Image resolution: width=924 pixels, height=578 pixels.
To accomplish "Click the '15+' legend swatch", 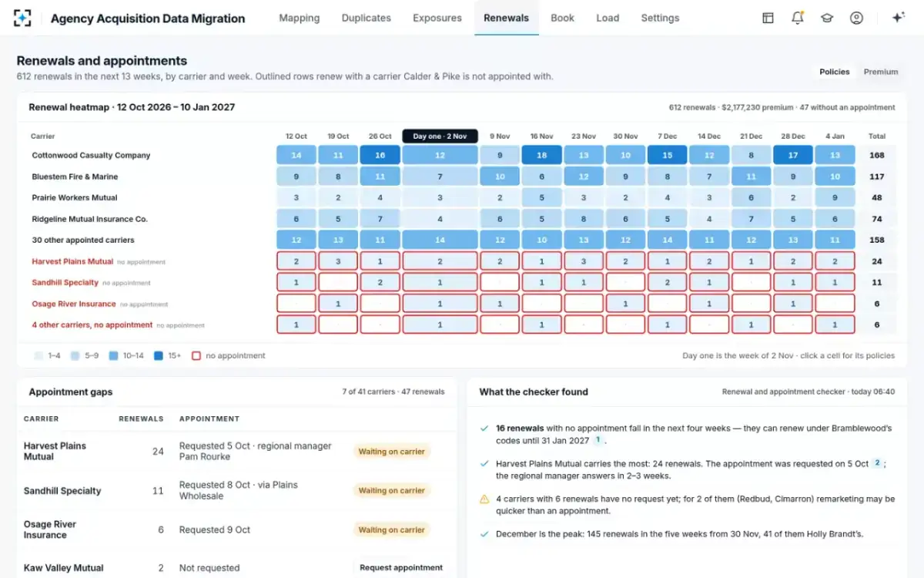I will point(158,356).
